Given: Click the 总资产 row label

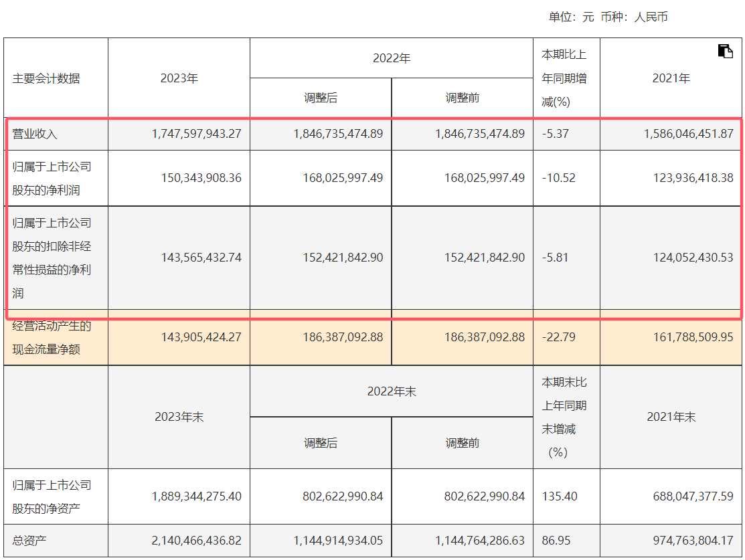Looking at the screenshot, I should coord(29,539).
